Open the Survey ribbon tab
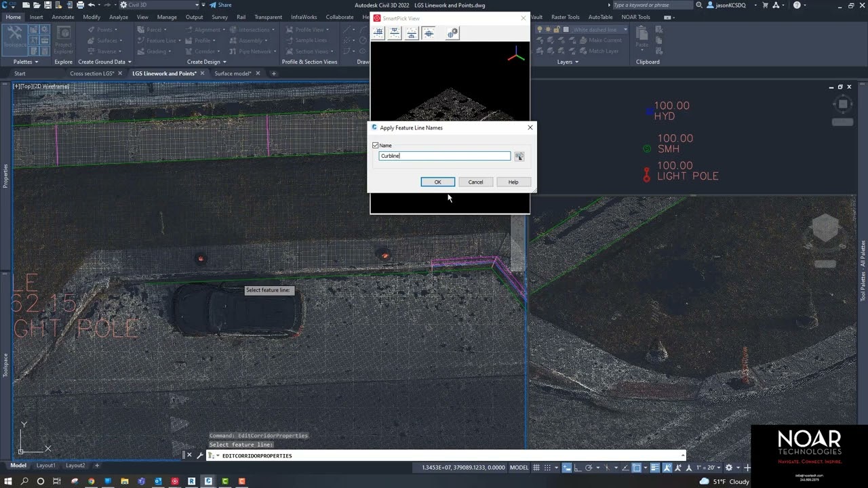Image resolution: width=868 pixels, height=488 pixels. click(220, 17)
